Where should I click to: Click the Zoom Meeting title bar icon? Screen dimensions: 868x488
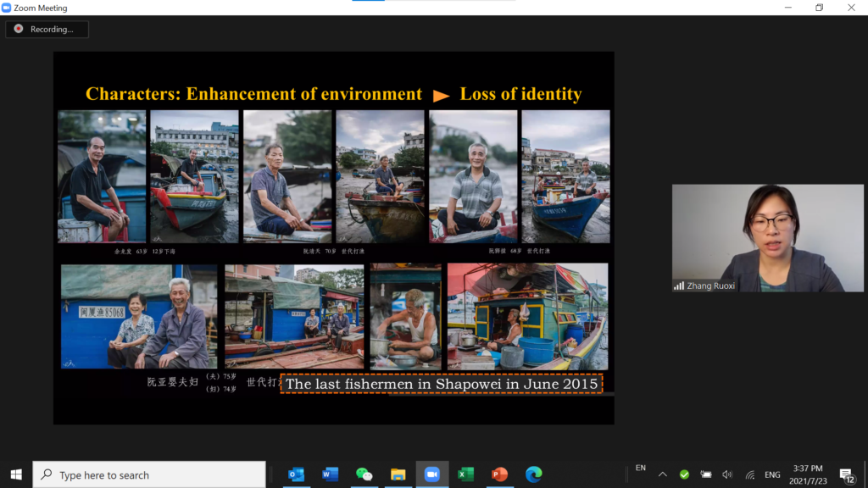[7, 8]
